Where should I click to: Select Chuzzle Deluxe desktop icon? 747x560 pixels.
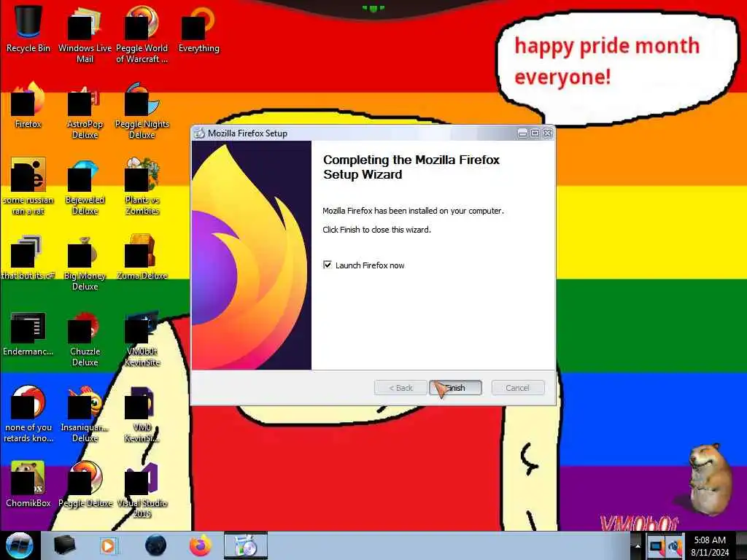[x=85, y=338]
